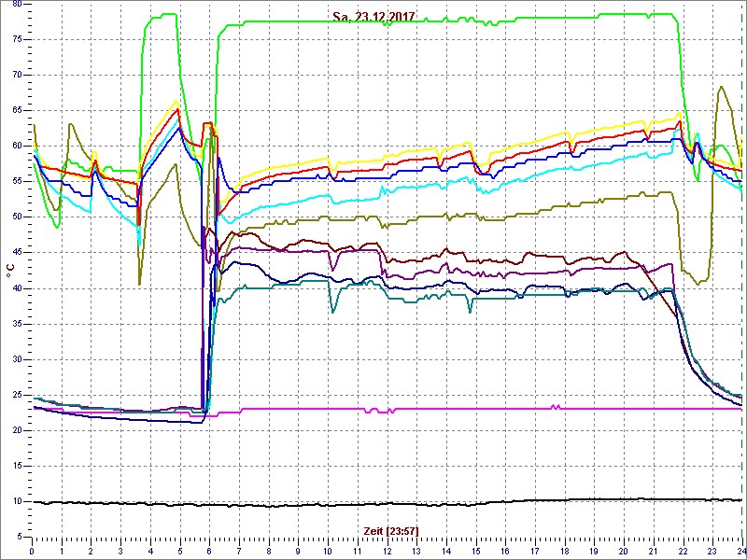Click hour 23 on the time axis
The width and height of the screenshot is (747, 560).
pos(712,550)
